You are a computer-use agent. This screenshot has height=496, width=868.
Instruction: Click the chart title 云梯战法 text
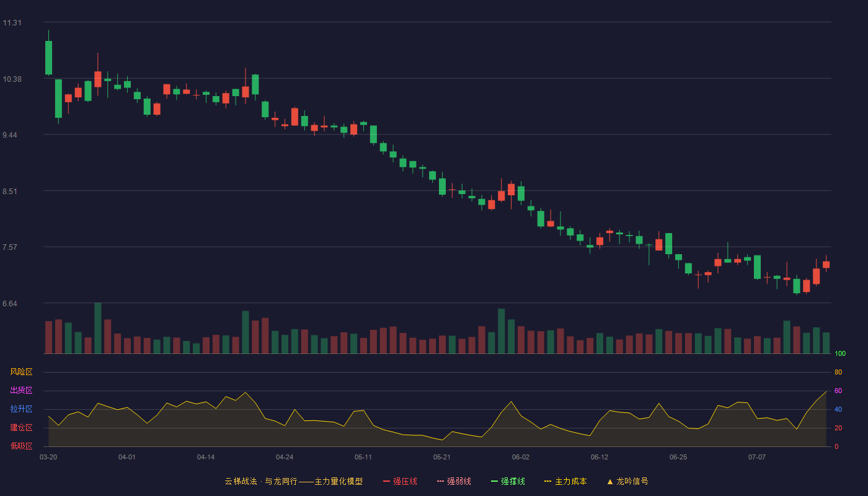coord(241,481)
